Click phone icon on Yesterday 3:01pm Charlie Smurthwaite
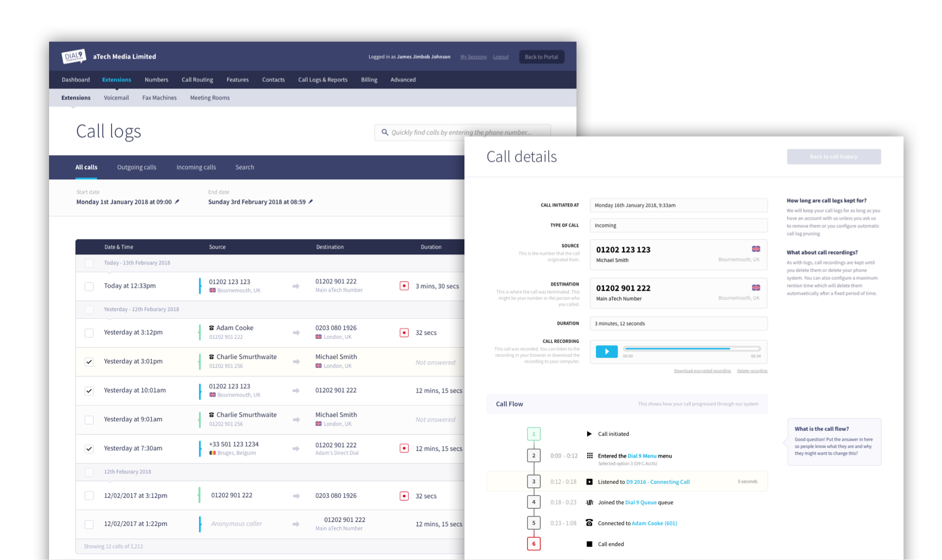942x560 pixels. (x=212, y=357)
